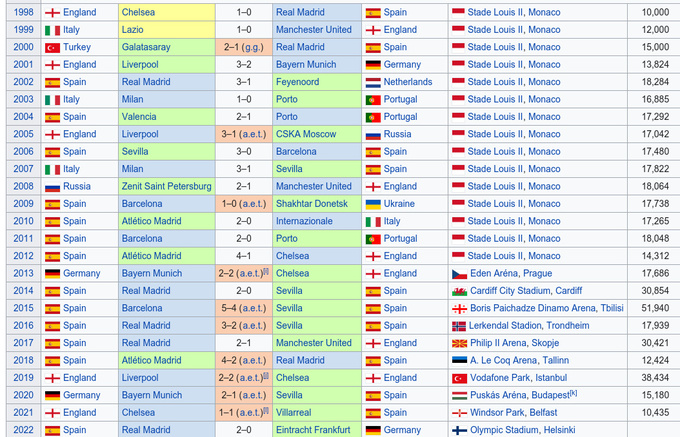Click the Estonia flag before A. Le Coq Arena

[x=459, y=360]
